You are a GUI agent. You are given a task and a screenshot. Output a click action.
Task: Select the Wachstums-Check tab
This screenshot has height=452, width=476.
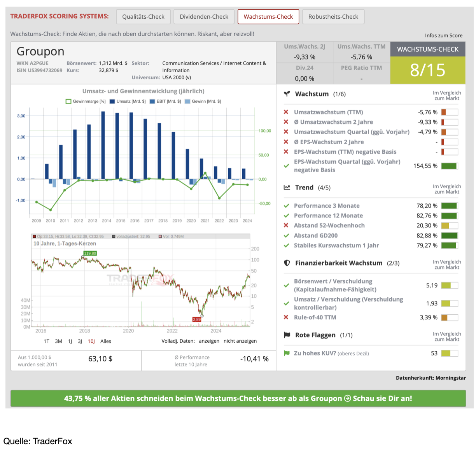[268, 17]
